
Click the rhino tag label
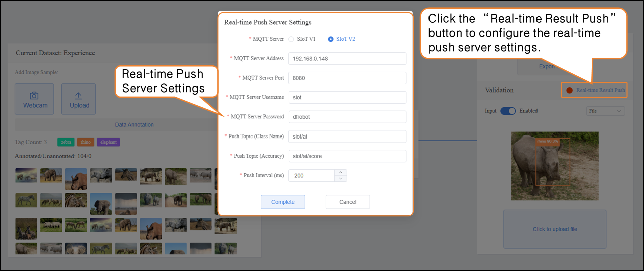(86, 142)
